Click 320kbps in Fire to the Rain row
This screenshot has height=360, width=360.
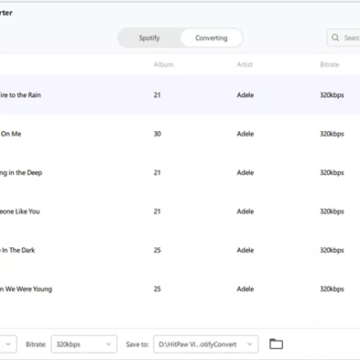pos(332,95)
